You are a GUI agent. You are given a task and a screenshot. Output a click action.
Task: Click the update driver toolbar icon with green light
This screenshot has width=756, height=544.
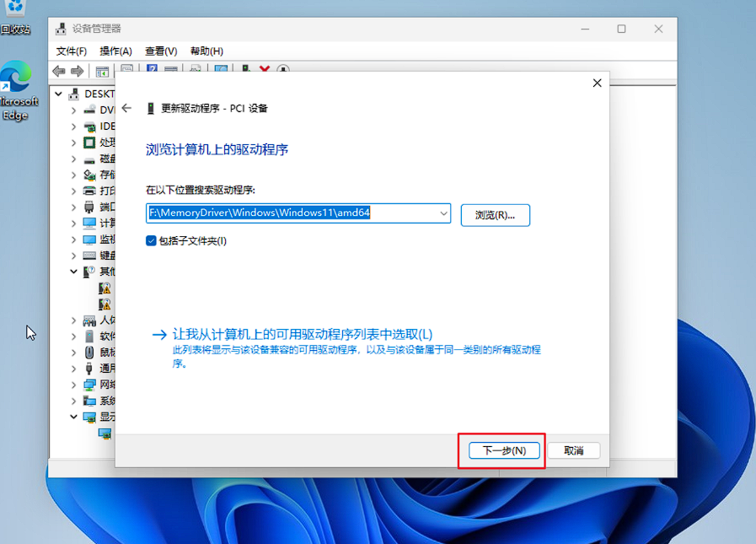(x=246, y=68)
